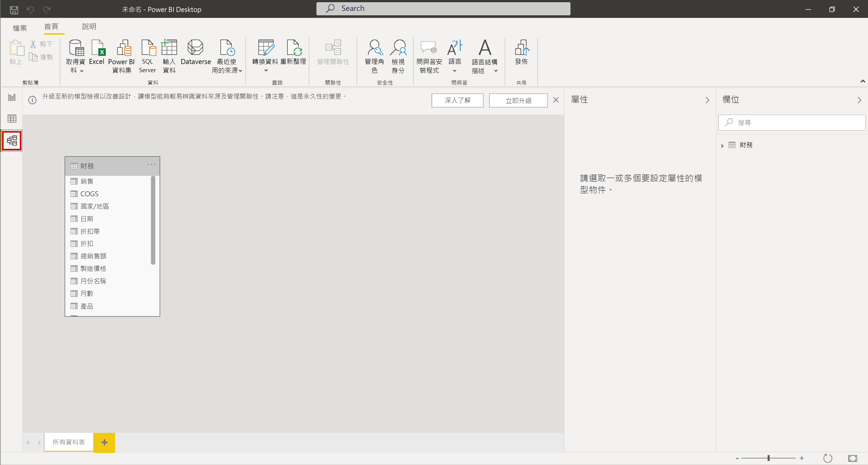Click 財務 table card scrollbar
This screenshot has width=868, height=465.
click(153, 220)
